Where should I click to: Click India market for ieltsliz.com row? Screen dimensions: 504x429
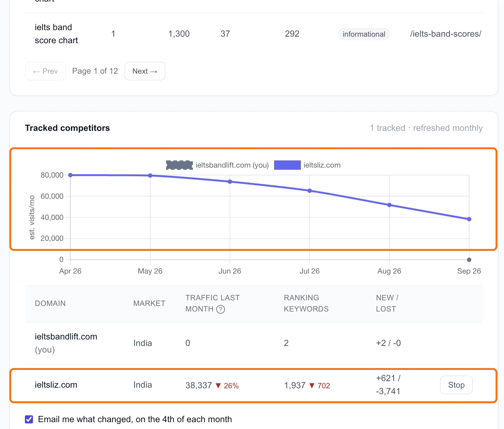(x=142, y=385)
